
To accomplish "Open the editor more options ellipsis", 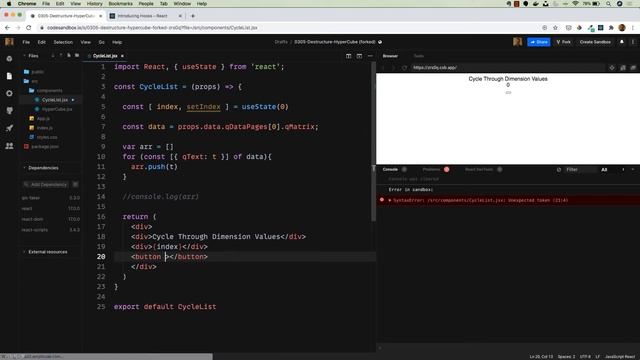I will [x=370, y=56].
